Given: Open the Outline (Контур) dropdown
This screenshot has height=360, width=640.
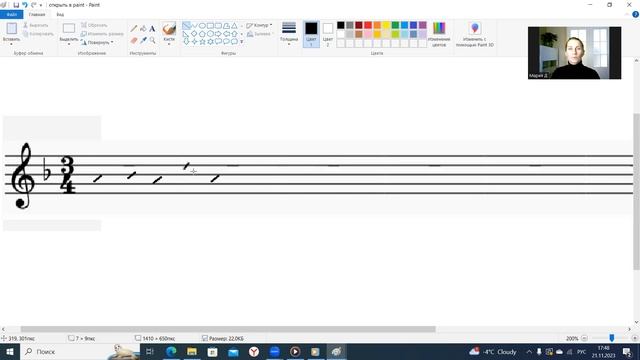Looking at the screenshot, I should click(259, 25).
